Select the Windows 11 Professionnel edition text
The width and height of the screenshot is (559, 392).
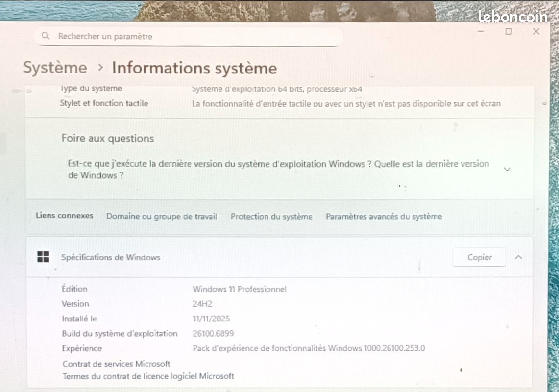240,289
